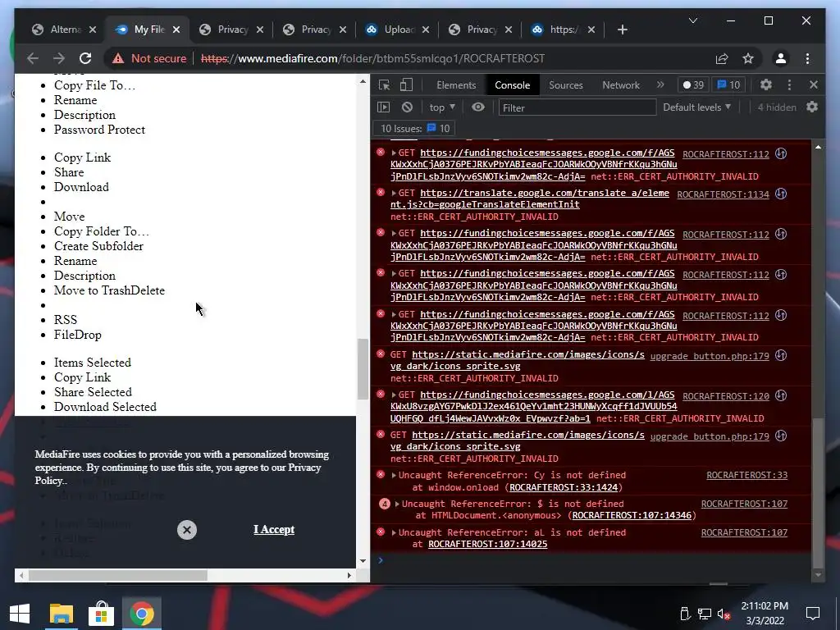The width and height of the screenshot is (840, 630).
Task: Click the Move to TrashDelete item
Action: (x=109, y=290)
